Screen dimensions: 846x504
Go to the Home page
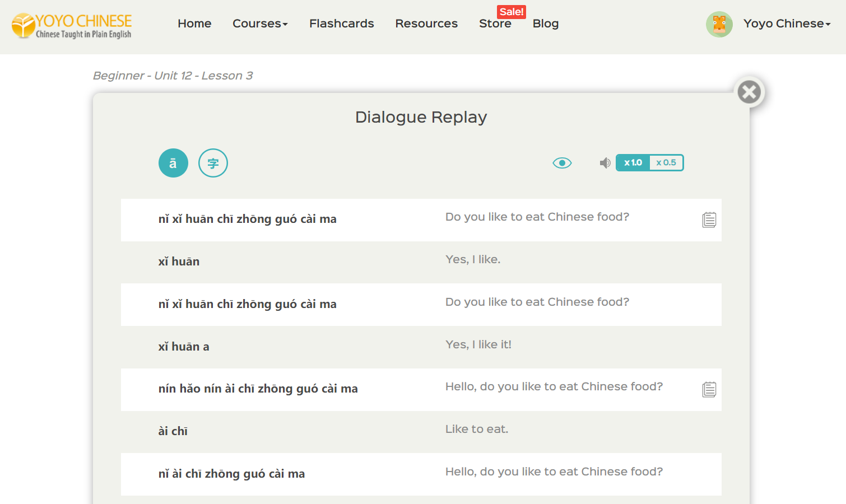coord(194,24)
